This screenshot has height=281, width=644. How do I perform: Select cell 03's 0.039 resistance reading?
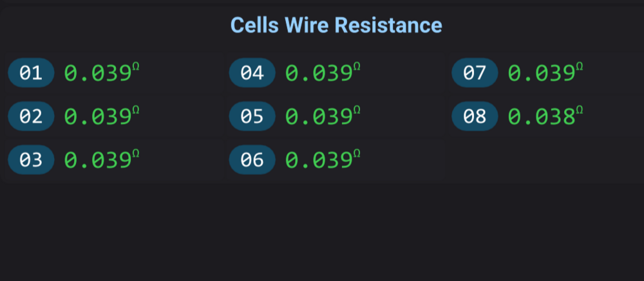pos(98,160)
